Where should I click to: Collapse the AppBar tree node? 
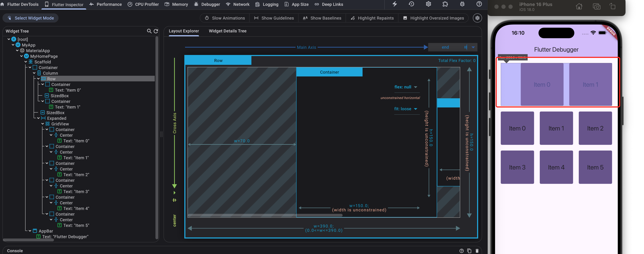(30, 231)
